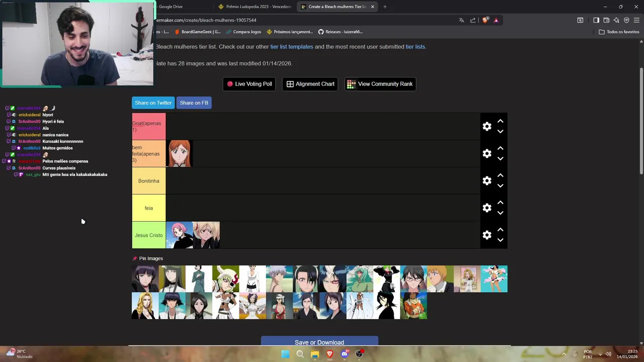This screenshot has width=644, height=362.
Task: Open Windows Start menu
Action: (x=285, y=354)
